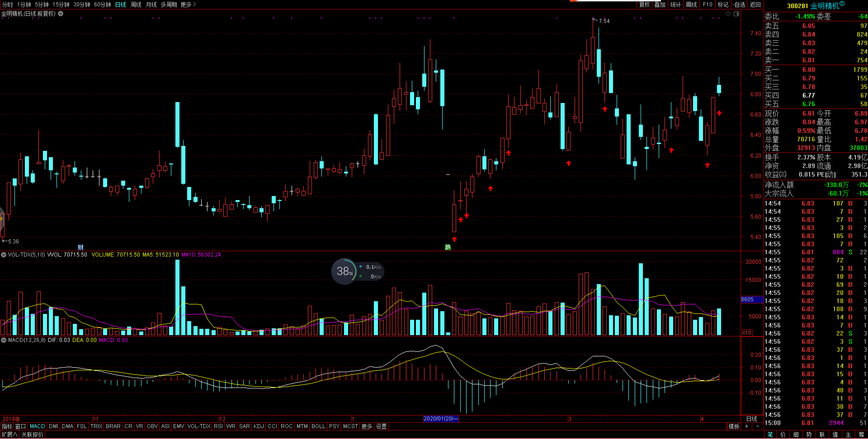Viewport: 868px width, 439px height.
Task: Select the KDJ indicator
Action: point(259,426)
